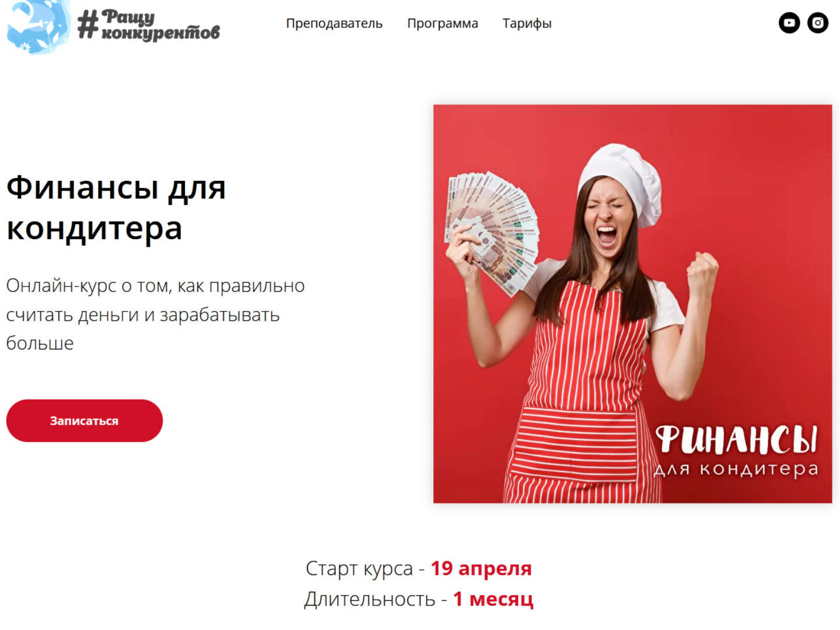840x630 pixels.
Task: Click the red 19 апреля date text
Action: [x=481, y=568]
